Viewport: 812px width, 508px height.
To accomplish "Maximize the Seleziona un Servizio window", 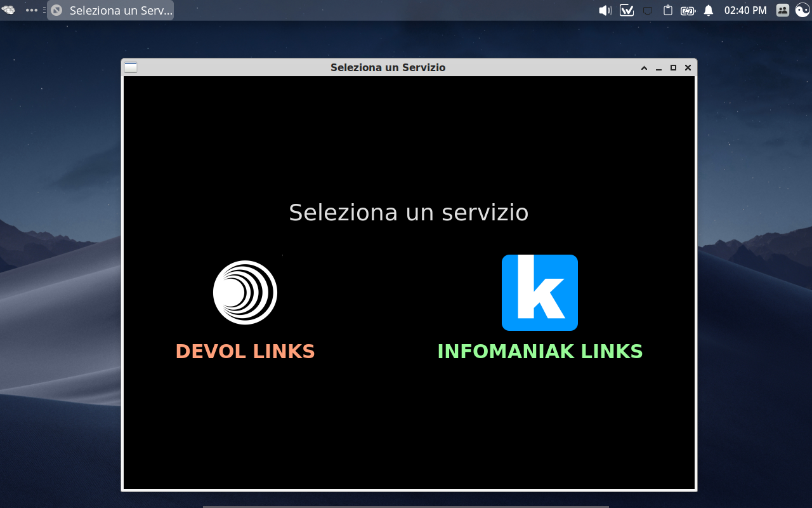I will click(x=673, y=68).
